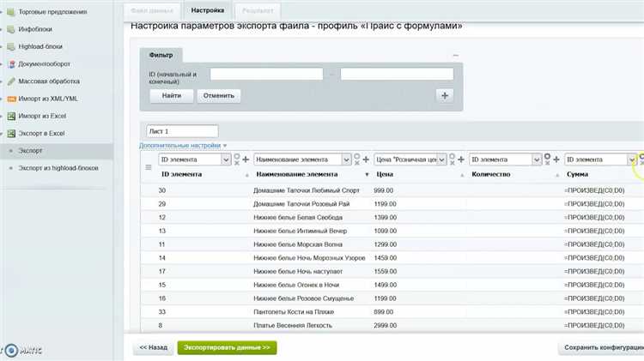Image resolution: width=644 pixels, height=361 pixels.
Task: Focus the starting ID filter field
Action: click(266, 74)
